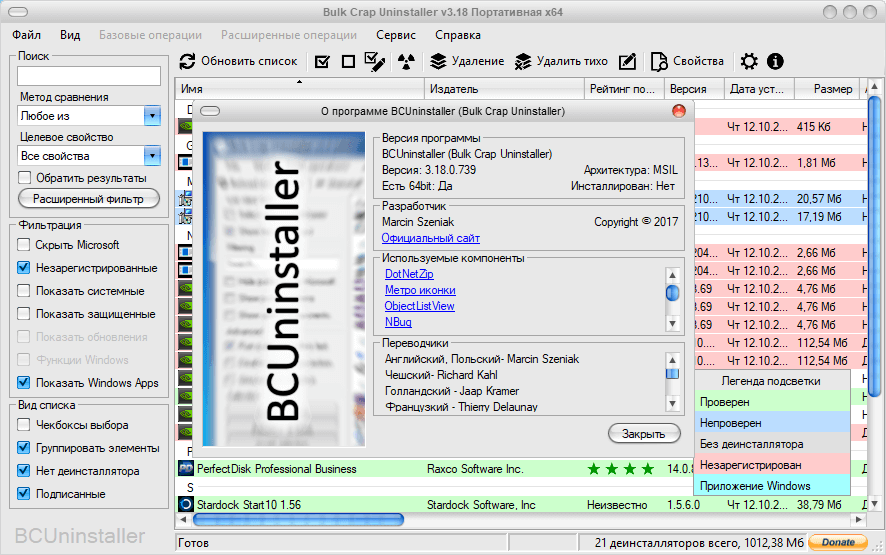886x555 pixels.
Task: Click the Без деинсталлятора grey legend swatch
Action: [772, 444]
